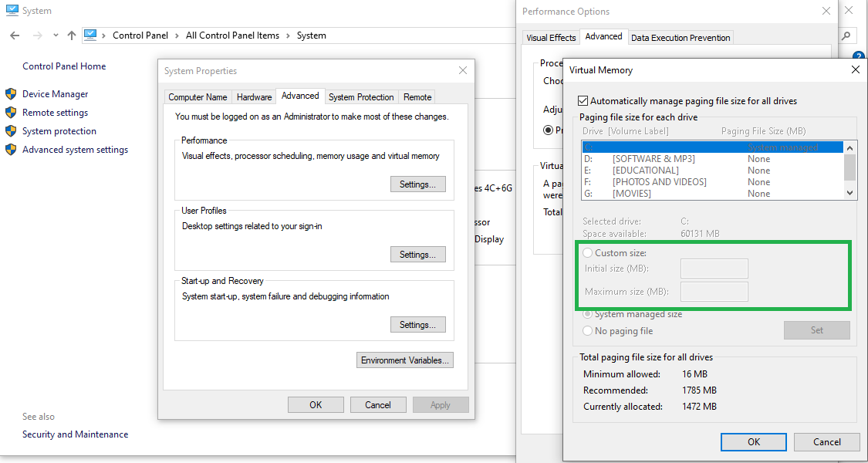Image resolution: width=868 pixels, height=463 pixels.
Task: Click the System protection shield icon
Action: (11, 130)
